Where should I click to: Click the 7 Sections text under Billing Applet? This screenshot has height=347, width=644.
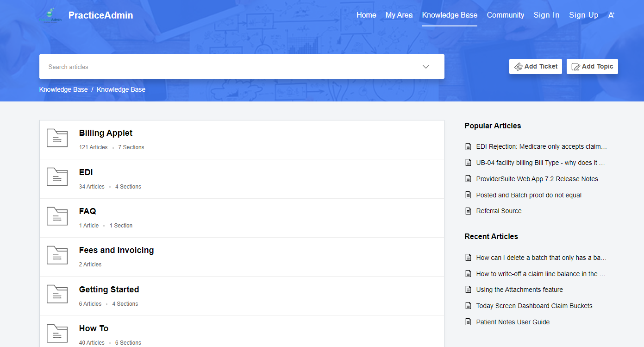point(131,147)
